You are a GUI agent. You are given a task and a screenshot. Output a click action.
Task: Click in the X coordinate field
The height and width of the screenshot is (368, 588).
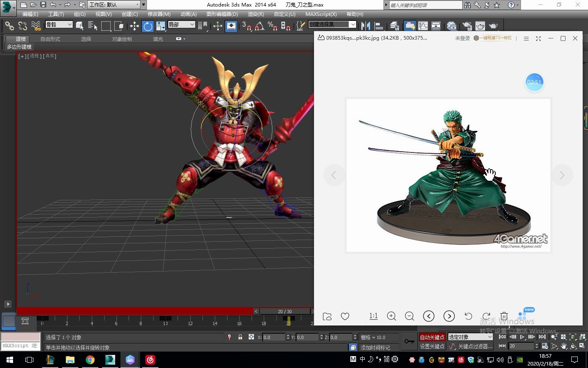pos(274,337)
